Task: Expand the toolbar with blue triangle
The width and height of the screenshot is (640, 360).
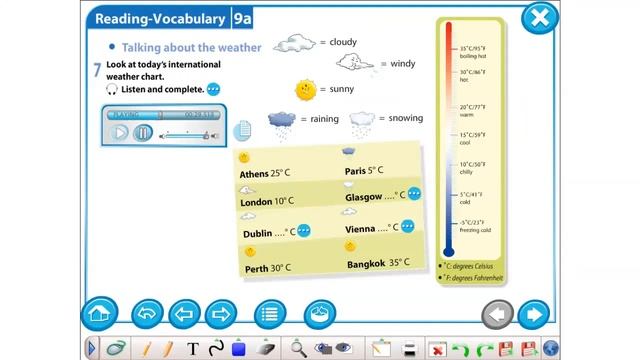Action: pos(91,349)
